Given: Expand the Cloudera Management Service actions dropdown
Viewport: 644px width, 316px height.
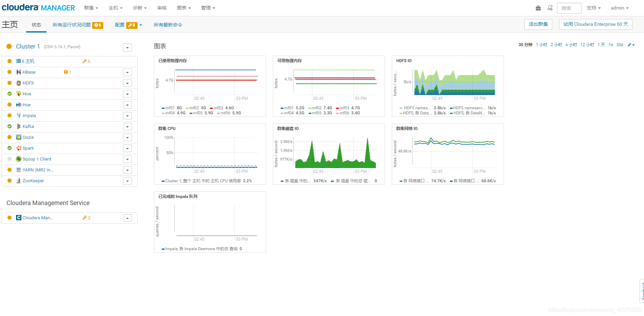Looking at the screenshot, I should (x=127, y=218).
